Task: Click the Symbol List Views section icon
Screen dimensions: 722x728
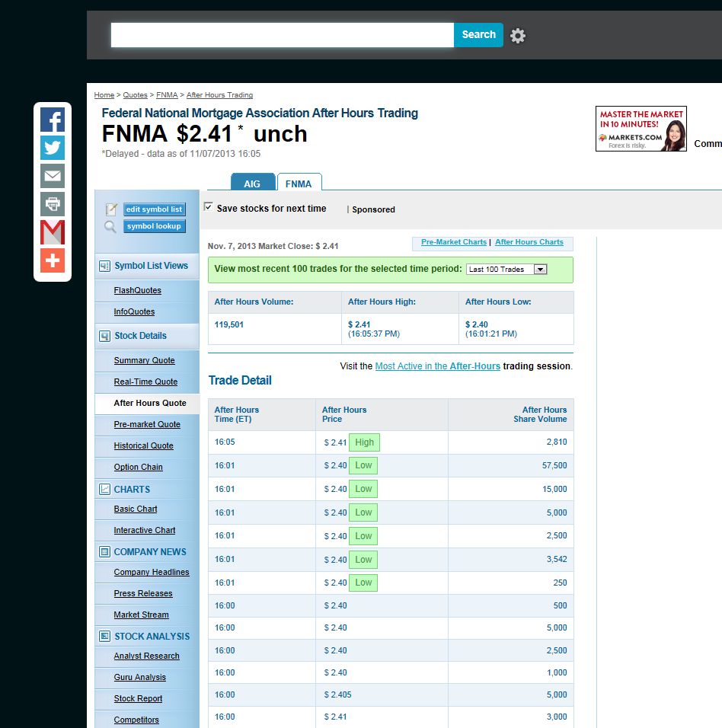Action: tap(104, 266)
